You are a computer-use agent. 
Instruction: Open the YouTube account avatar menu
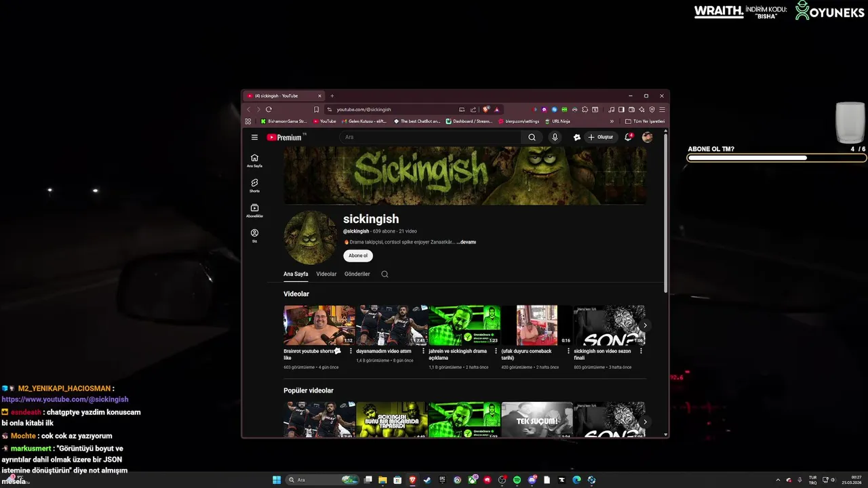point(648,137)
